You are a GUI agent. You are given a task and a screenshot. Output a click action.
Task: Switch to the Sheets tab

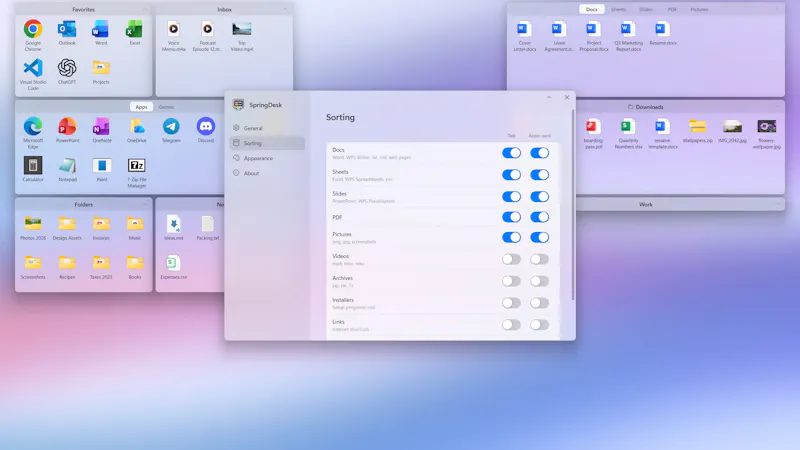[x=618, y=9]
